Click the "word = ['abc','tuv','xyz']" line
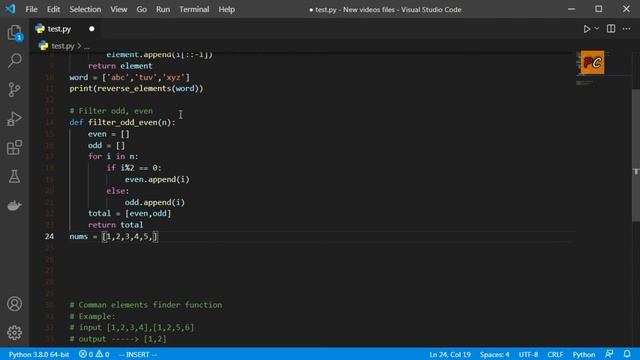Viewport: 640px width, 360px height. coord(129,78)
